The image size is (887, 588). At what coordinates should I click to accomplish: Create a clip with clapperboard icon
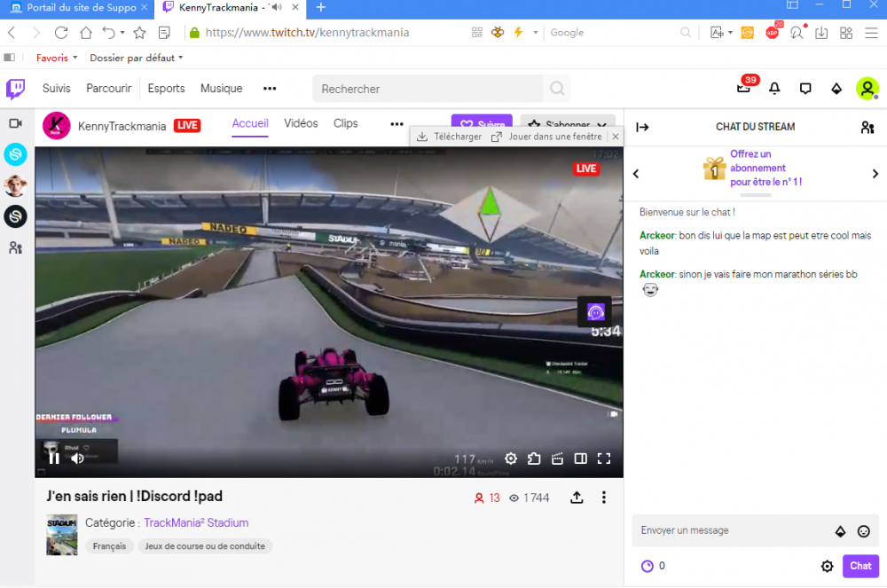pos(557,459)
